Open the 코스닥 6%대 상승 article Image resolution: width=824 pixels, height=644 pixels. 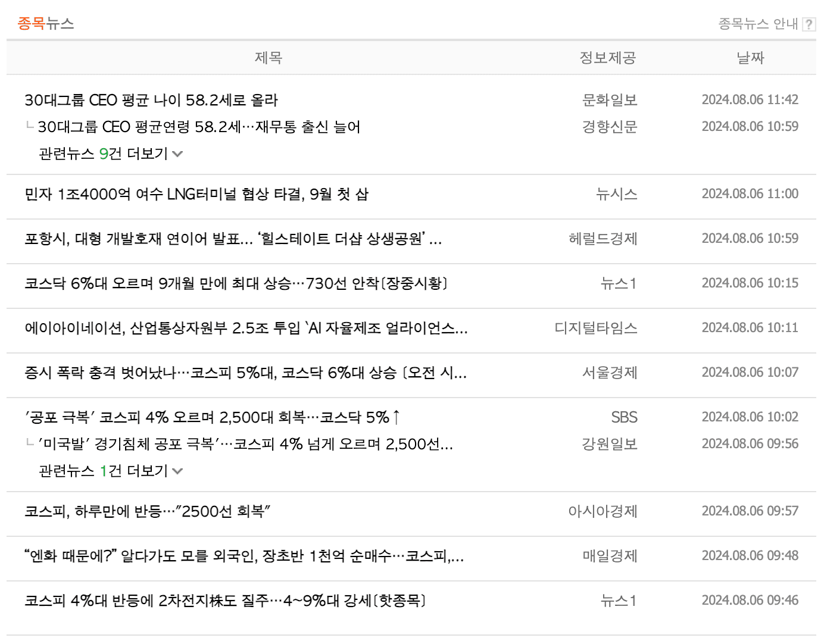click(x=237, y=285)
